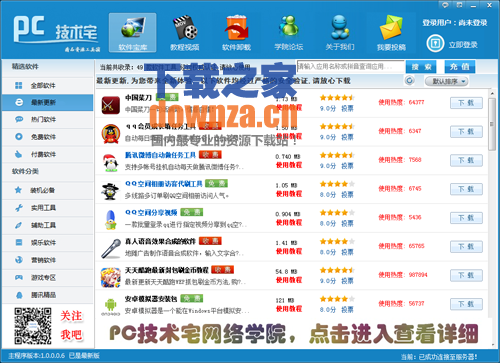Click the 腾讯微博 Santa penguin icon
This screenshot has width=500, height=363.
coord(111,163)
